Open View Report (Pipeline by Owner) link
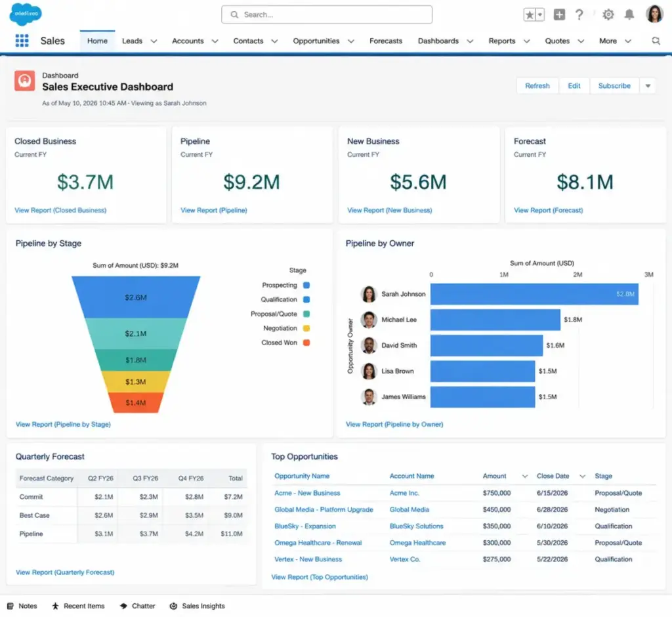This screenshot has height=617, width=672. [x=394, y=424]
